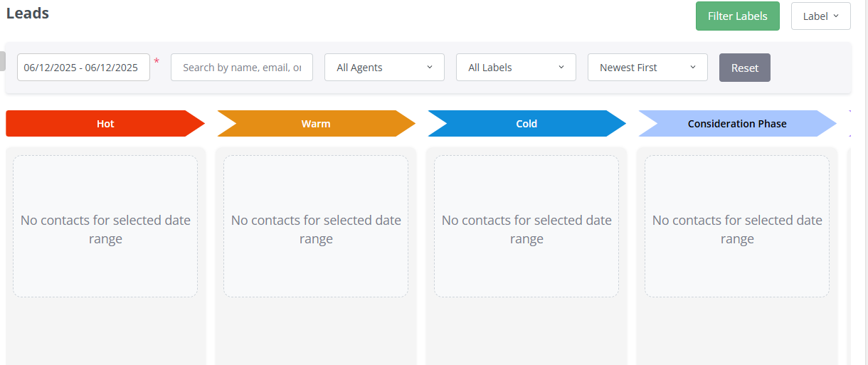Select the red Hot stage arrow

click(x=105, y=124)
